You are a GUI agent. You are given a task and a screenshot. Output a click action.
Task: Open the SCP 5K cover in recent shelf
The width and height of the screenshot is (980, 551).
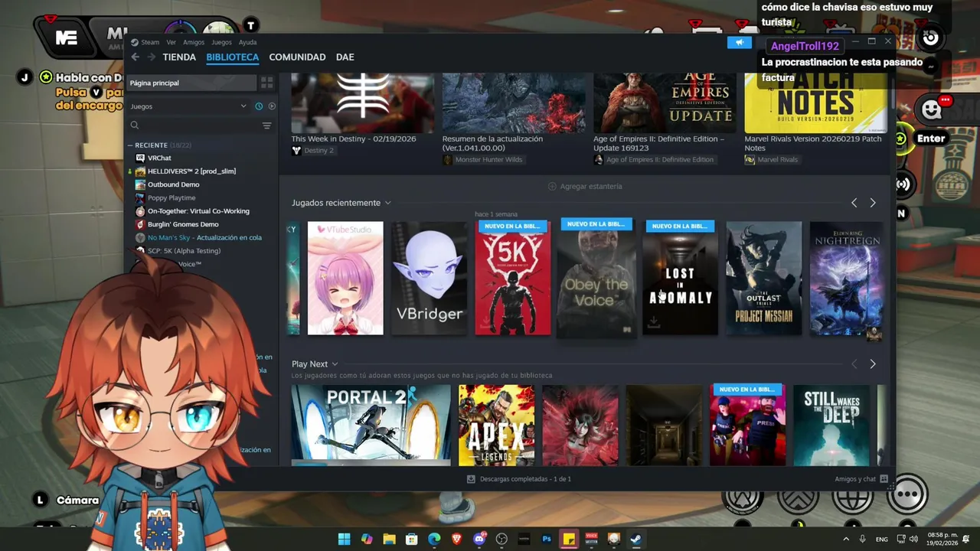512,279
